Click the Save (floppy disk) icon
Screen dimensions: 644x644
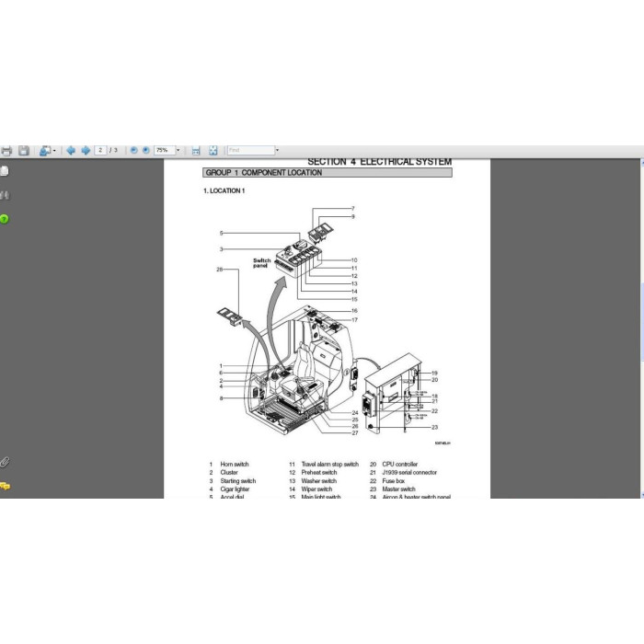point(23,151)
